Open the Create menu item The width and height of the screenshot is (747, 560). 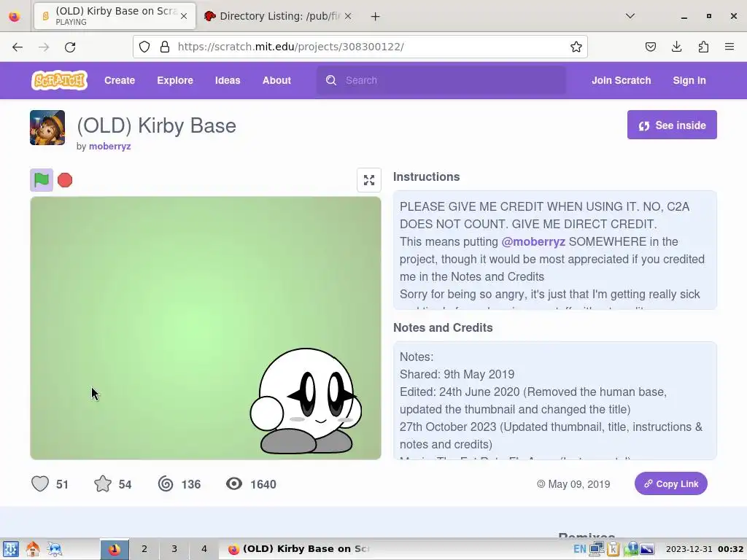click(120, 80)
